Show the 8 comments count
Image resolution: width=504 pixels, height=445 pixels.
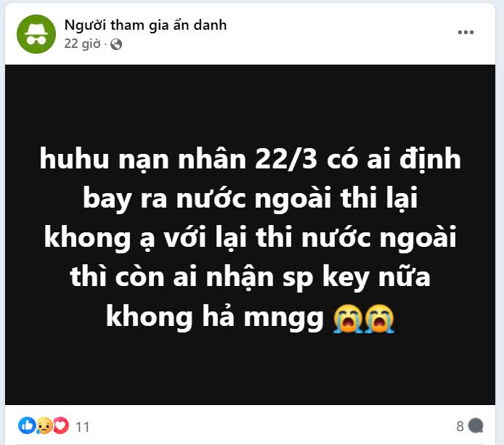tap(460, 426)
